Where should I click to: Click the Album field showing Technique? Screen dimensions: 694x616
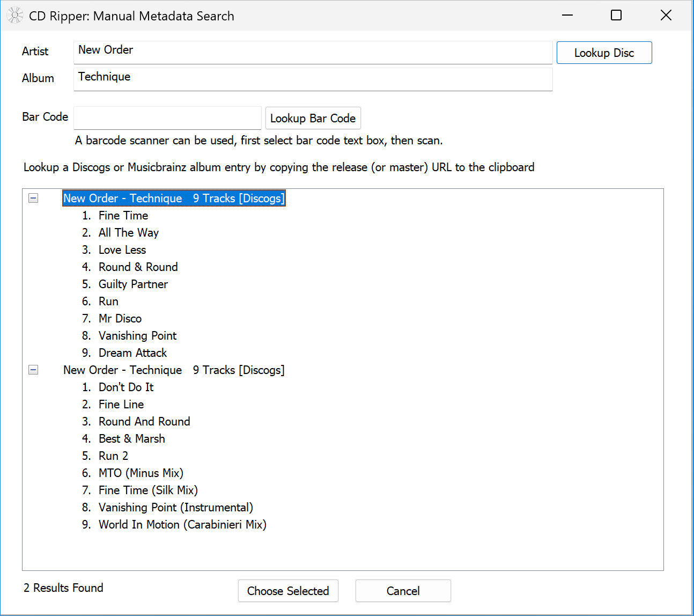click(x=313, y=79)
